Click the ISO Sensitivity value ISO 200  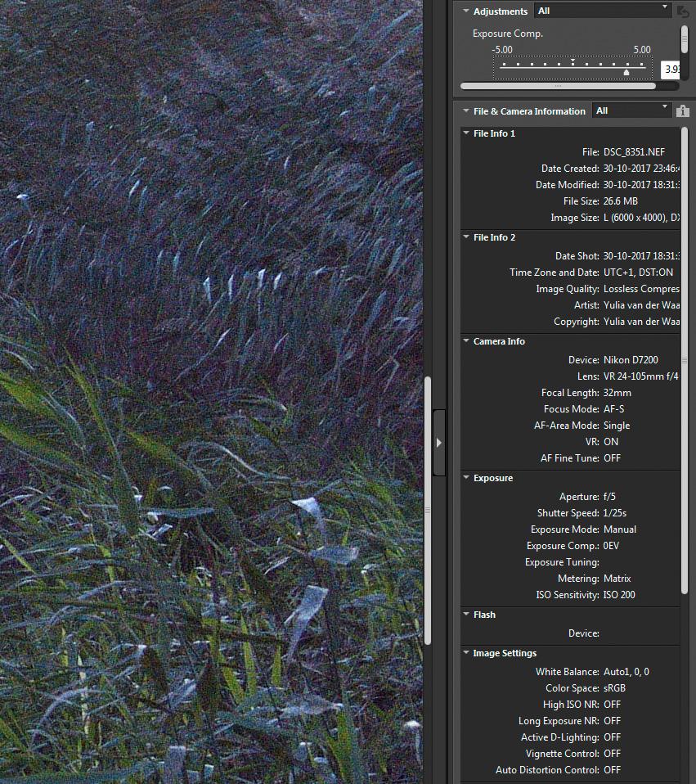[619, 595]
